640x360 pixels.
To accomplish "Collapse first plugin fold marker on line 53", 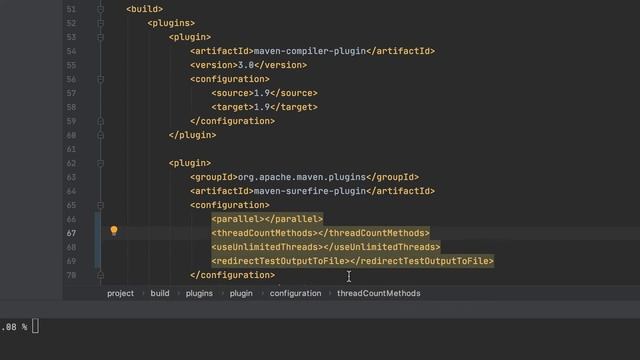I will pyautogui.click(x=100, y=37).
